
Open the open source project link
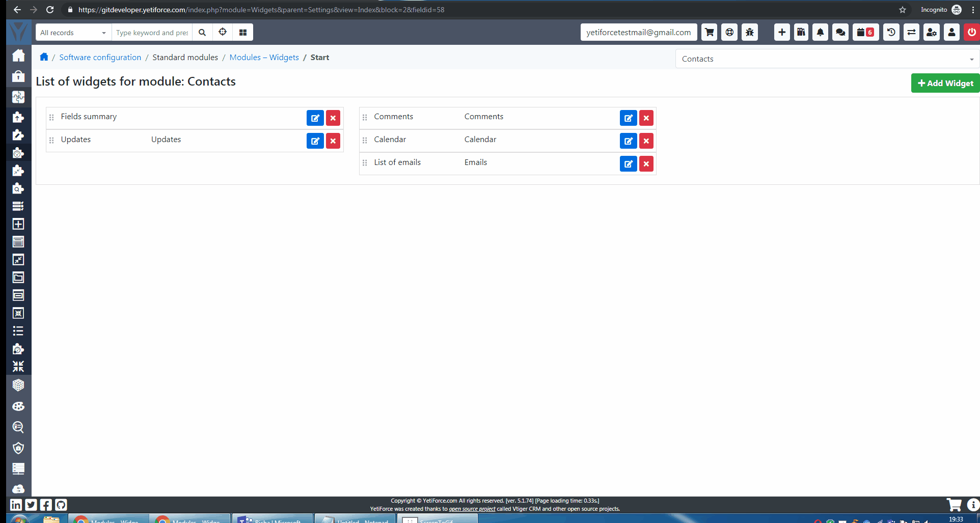(472, 509)
